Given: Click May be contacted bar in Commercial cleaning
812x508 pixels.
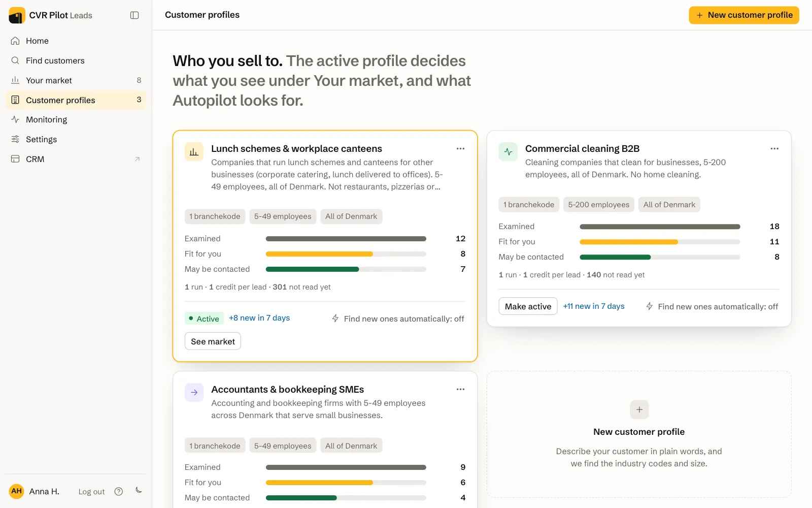Looking at the screenshot, I should click(x=660, y=257).
